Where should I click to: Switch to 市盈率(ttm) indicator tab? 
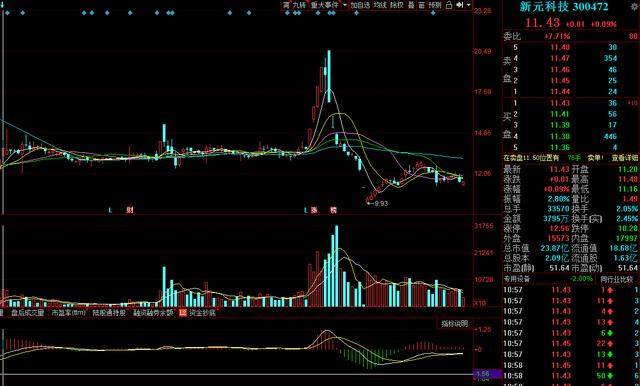tap(69, 313)
